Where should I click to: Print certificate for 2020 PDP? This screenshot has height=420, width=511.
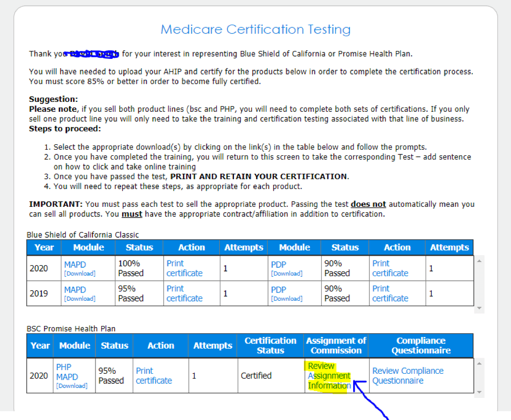point(390,268)
